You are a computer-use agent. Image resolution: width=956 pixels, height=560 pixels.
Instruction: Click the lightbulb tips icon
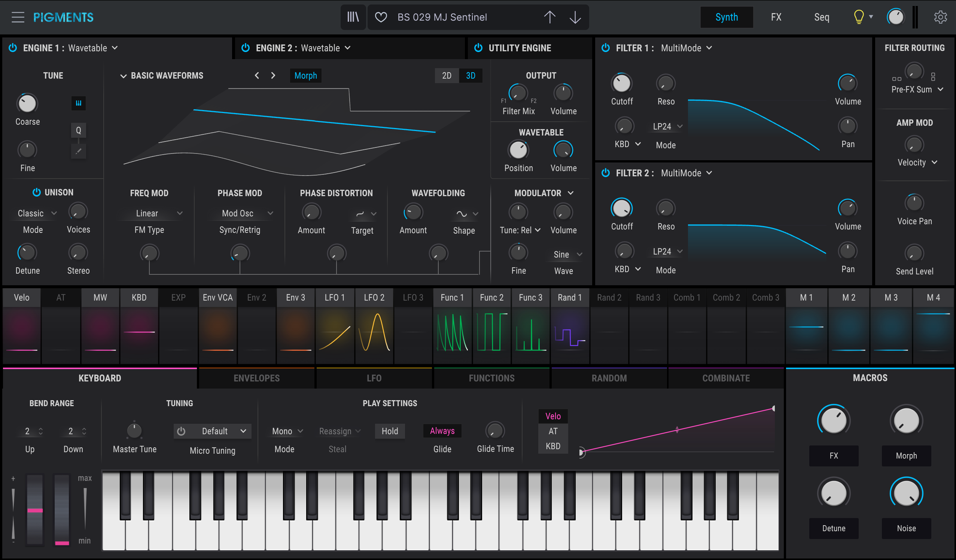coord(859,17)
